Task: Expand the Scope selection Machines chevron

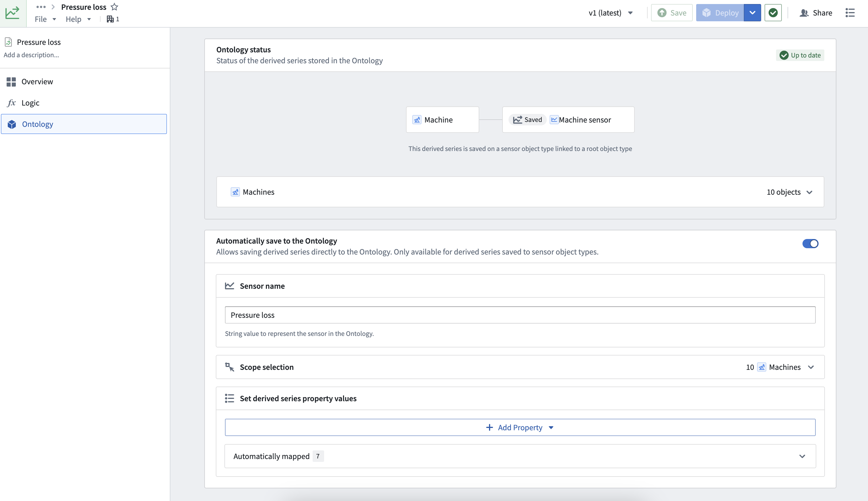Action: [x=811, y=367]
